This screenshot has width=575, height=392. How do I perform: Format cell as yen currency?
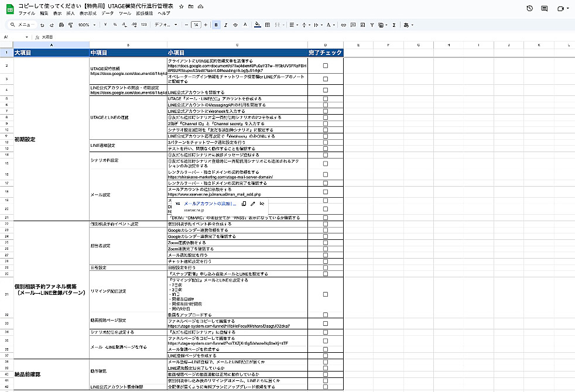105,25
